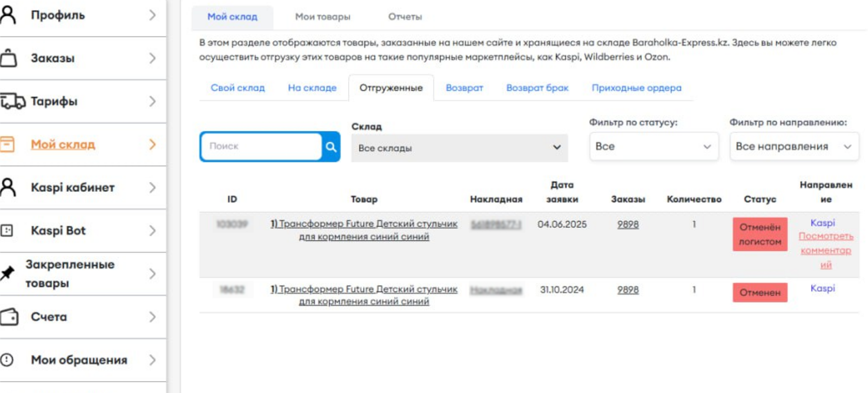The height and width of the screenshot is (393, 868).
Task: Click the Kaspi Bot icon in sidebar
Action: pos(7,230)
